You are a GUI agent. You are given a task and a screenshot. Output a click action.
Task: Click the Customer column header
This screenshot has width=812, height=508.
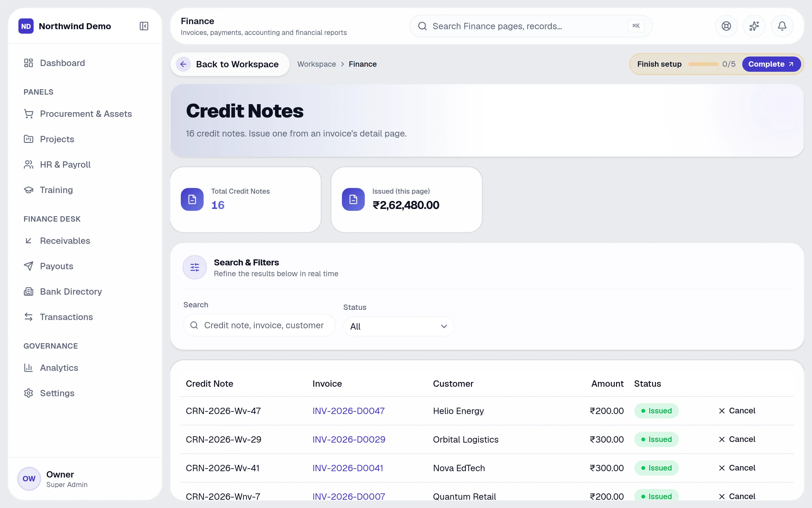point(453,384)
